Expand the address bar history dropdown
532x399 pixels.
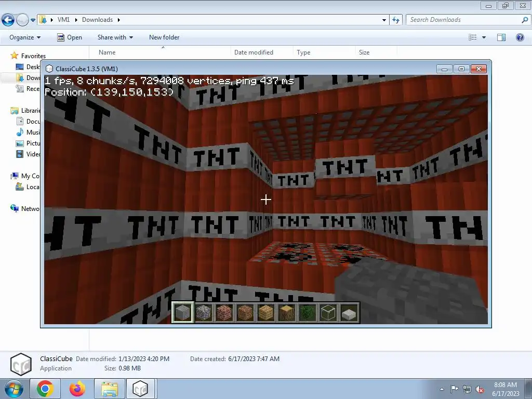click(384, 20)
